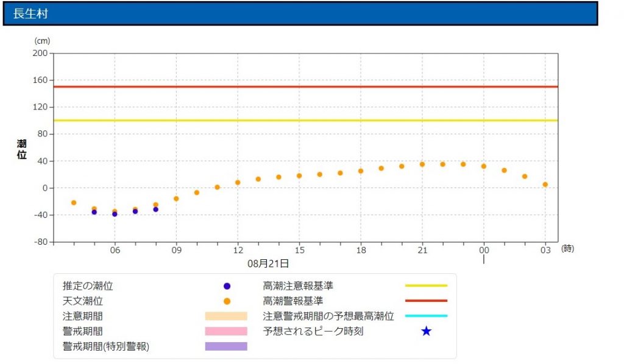624x364 pixels.
Task: Click the orange tide dot at 12時
Action: click(238, 183)
